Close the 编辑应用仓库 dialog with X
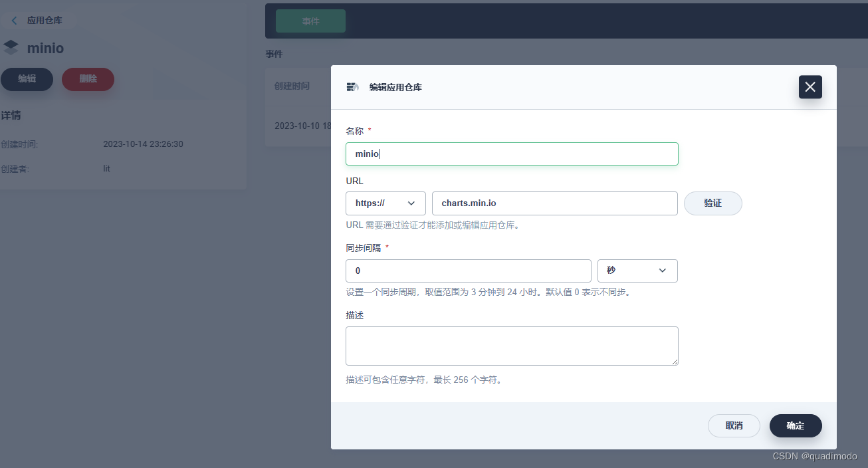 point(810,86)
